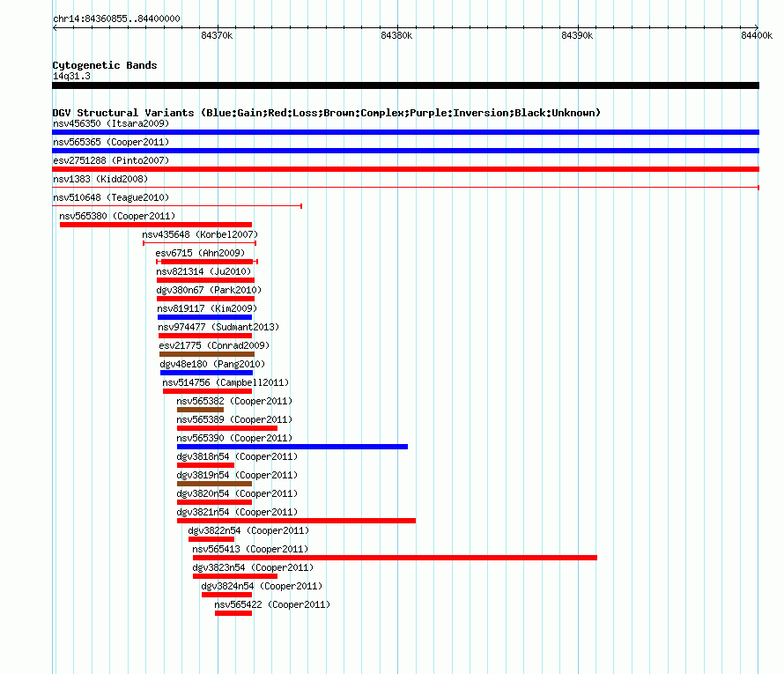Click dgv3824n54 (Cooper2011) label
The height and width of the screenshot is (674, 784).
pos(262,586)
